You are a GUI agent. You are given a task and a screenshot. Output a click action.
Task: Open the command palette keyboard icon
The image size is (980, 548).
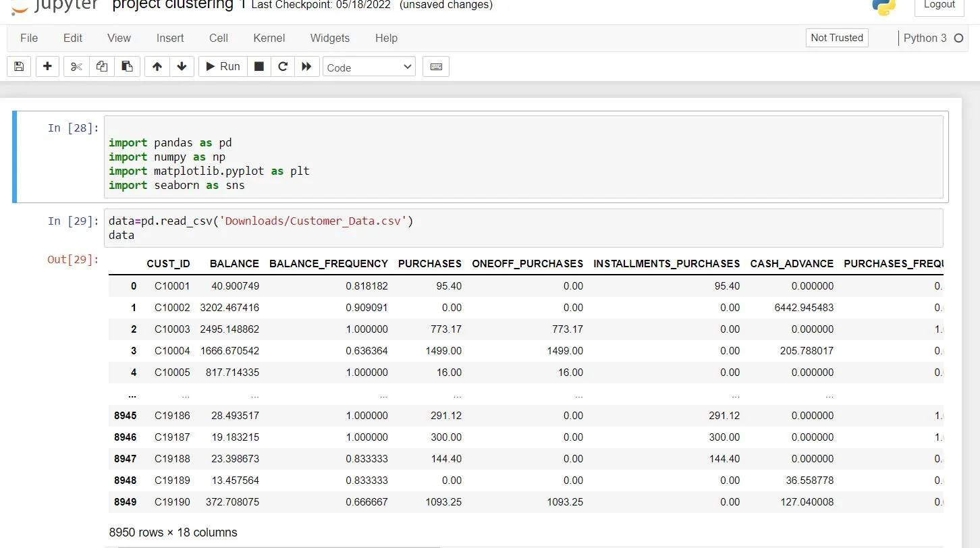tap(436, 67)
